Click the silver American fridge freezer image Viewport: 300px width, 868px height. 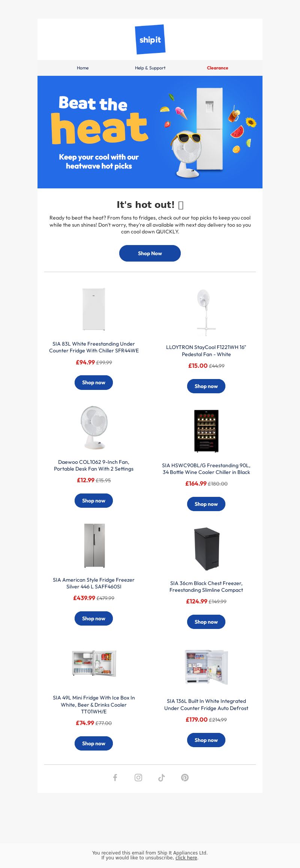click(x=94, y=545)
